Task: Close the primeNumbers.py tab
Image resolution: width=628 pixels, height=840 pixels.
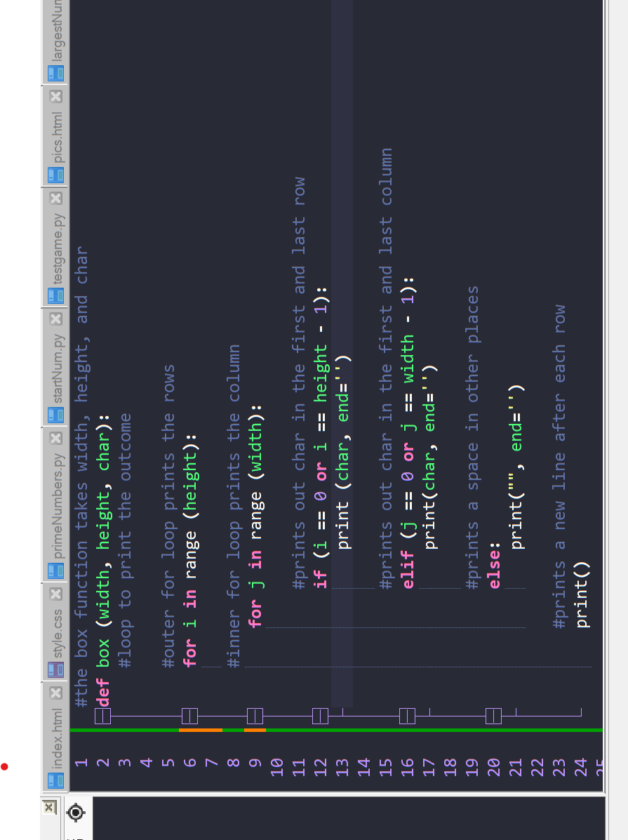Action: [55, 439]
